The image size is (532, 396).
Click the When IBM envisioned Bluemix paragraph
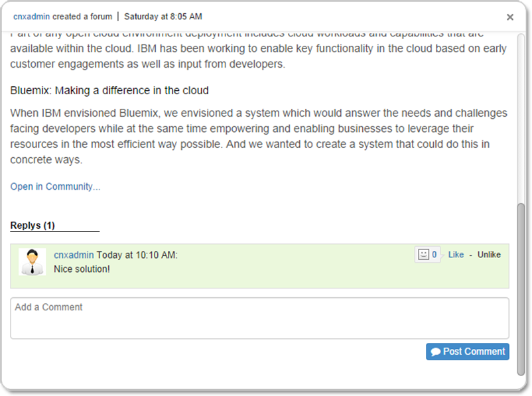click(259, 137)
